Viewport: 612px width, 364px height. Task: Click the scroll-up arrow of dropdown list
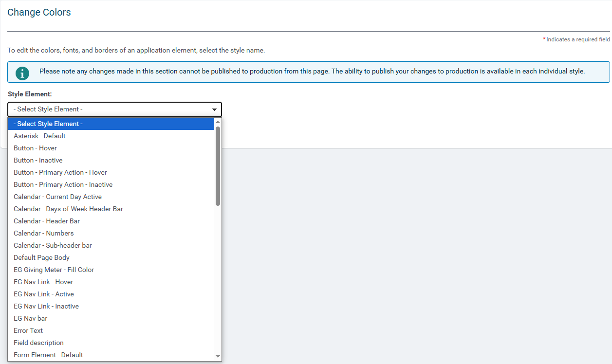[x=218, y=122]
